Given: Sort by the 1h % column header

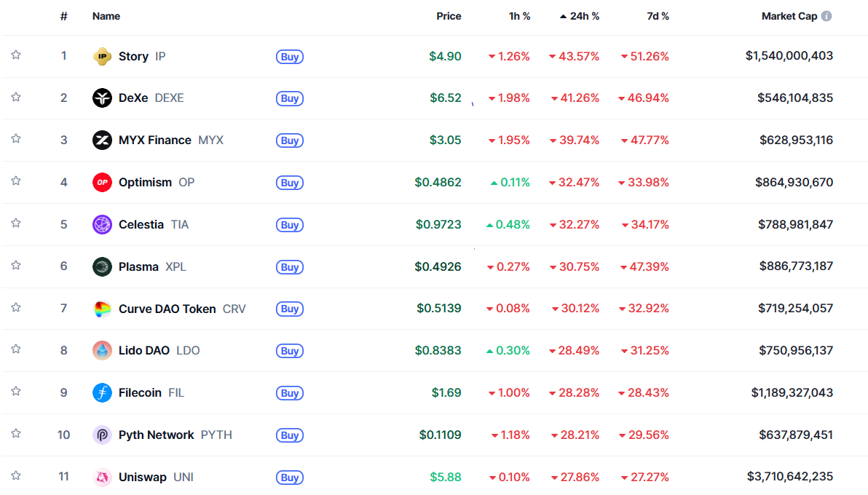Looking at the screenshot, I should tap(519, 16).
